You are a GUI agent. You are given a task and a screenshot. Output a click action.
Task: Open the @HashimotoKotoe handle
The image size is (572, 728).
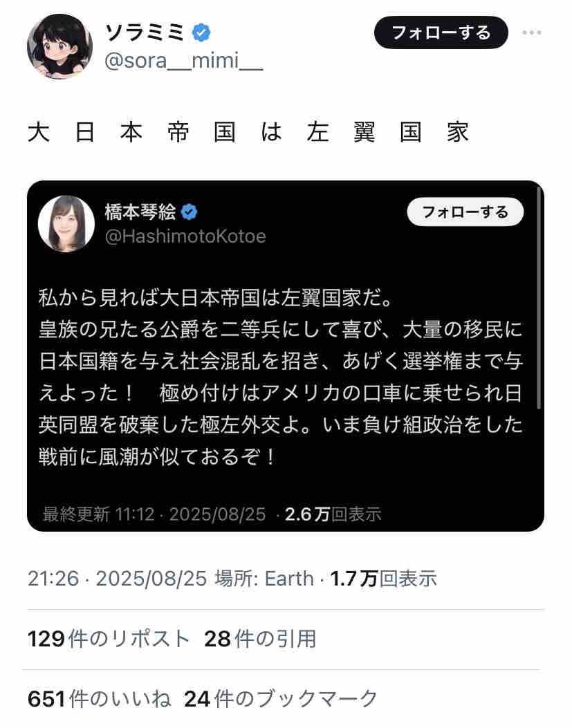coord(185,236)
